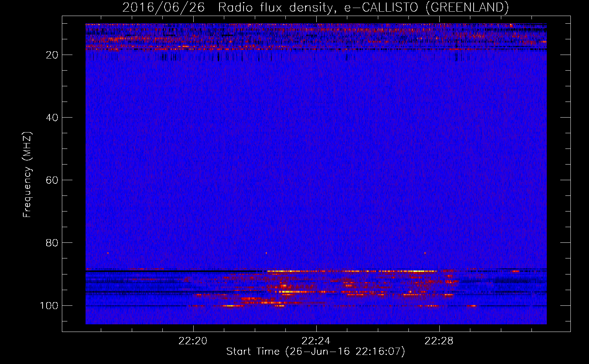Click the 22:20 time tick label
The image size is (589, 364).
[193, 341]
